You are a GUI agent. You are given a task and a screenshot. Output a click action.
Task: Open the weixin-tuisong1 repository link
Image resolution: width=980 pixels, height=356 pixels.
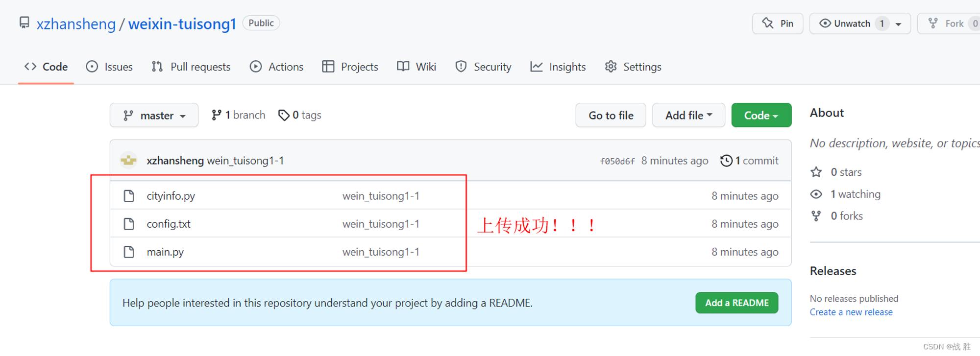[182, 24]
